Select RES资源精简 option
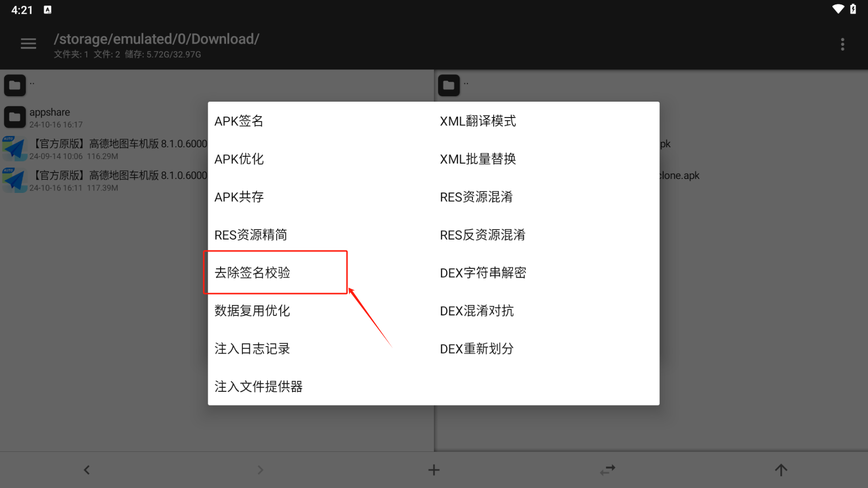This screenshot has height=488, width=868. coord(251,235)
